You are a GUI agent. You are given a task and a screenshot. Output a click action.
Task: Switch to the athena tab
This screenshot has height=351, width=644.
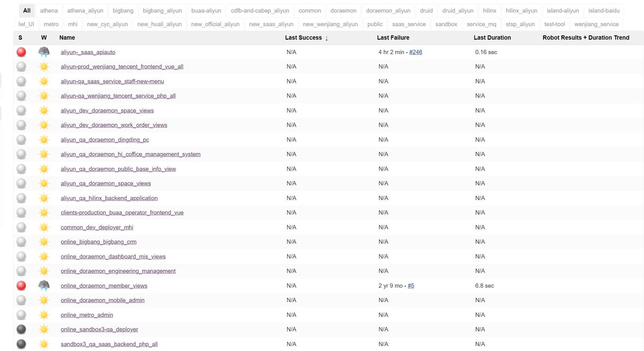(49, 11)
